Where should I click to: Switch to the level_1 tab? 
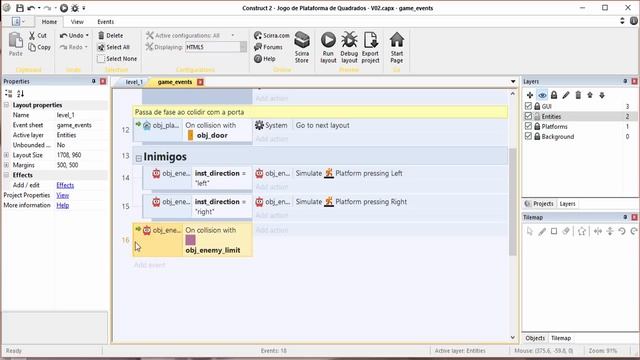pos(134,82)
